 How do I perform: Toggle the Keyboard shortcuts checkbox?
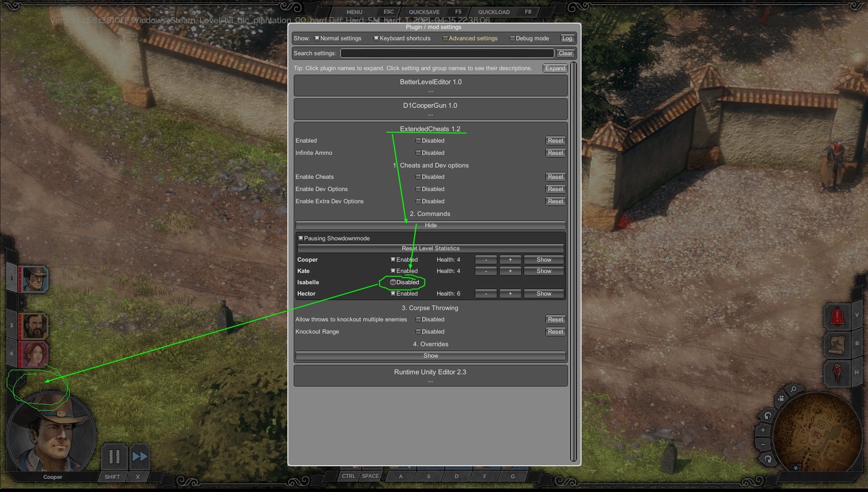click(x=376, y=38)
